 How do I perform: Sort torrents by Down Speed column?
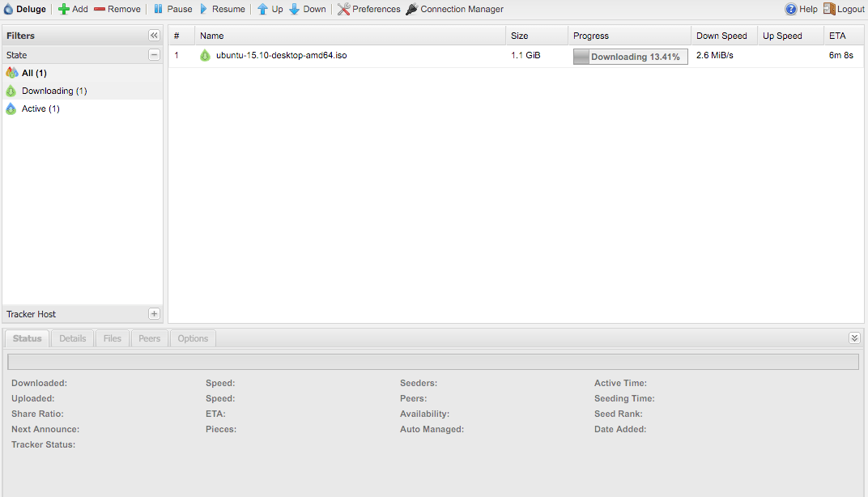[x=721, y=36]
